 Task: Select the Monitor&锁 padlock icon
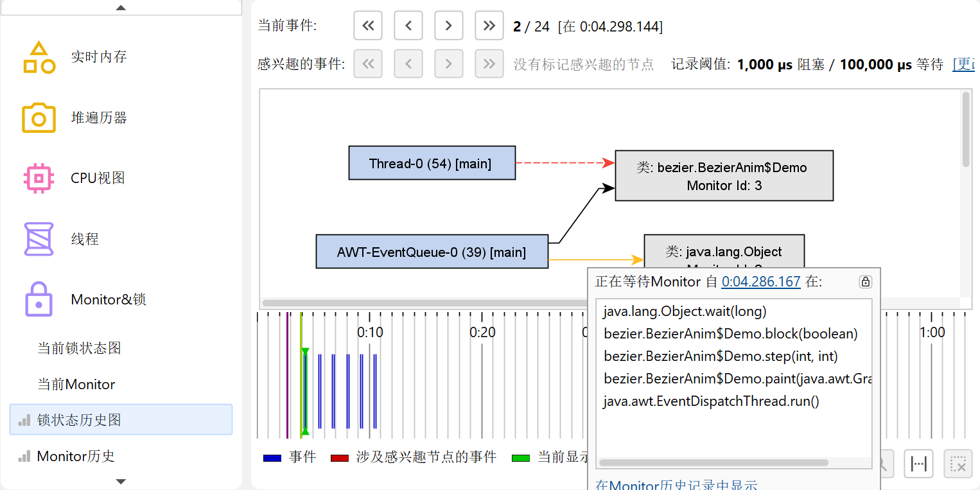coord(39,299)
